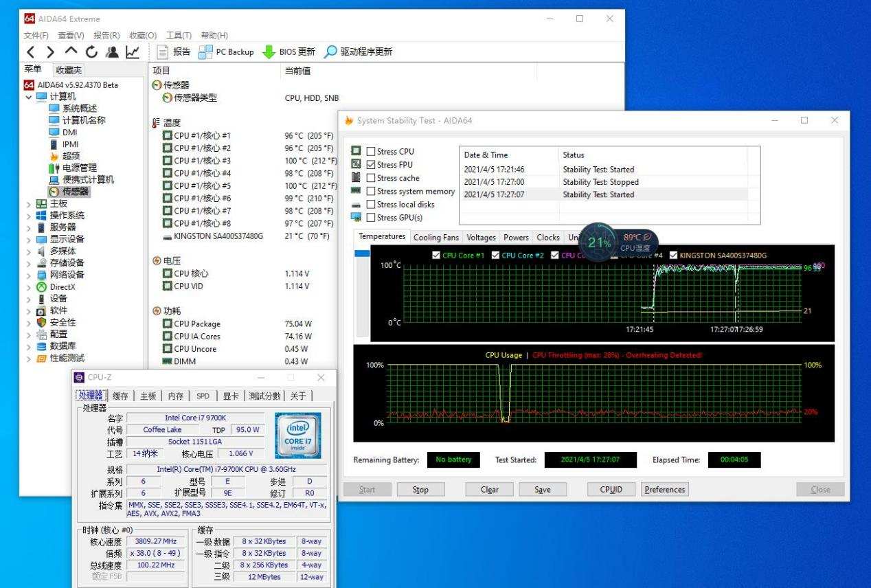Viewport: 871px width, 588px height.
Task: Click the BIOS update green arrow icon
Action: point(269,52)
